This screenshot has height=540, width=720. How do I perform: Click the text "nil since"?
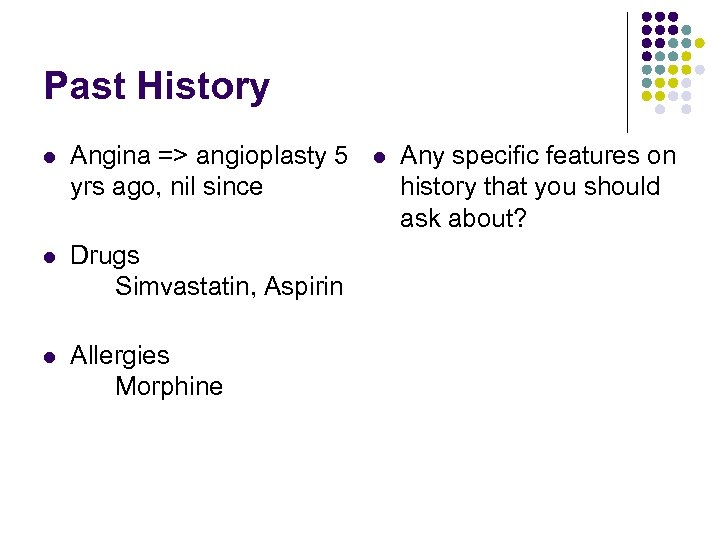[x=216, y=186]
